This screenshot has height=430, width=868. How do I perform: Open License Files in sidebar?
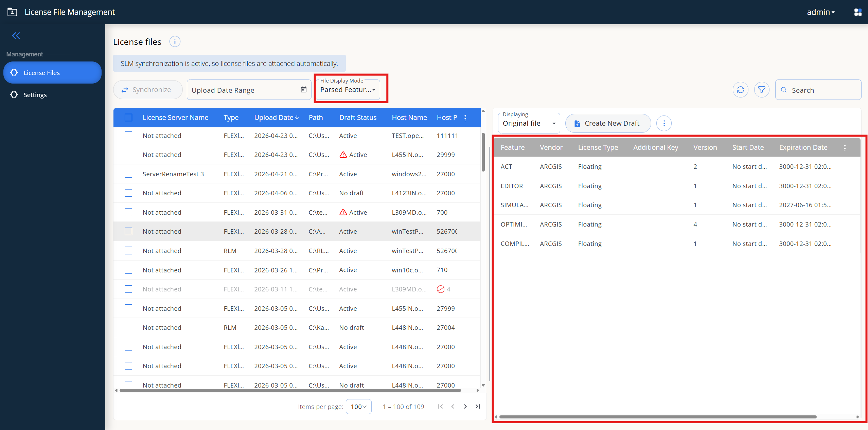coord(52,73)
